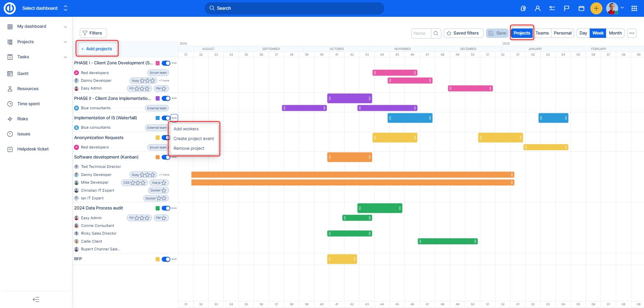
Task: Click the Add projects button
Action: tap(97, 49)
